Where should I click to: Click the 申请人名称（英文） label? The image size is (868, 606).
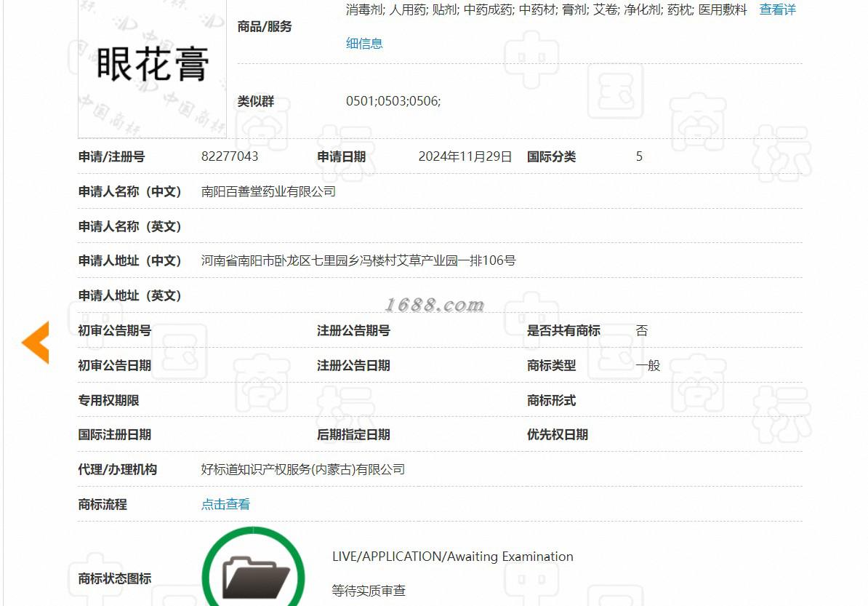(129, 226)
